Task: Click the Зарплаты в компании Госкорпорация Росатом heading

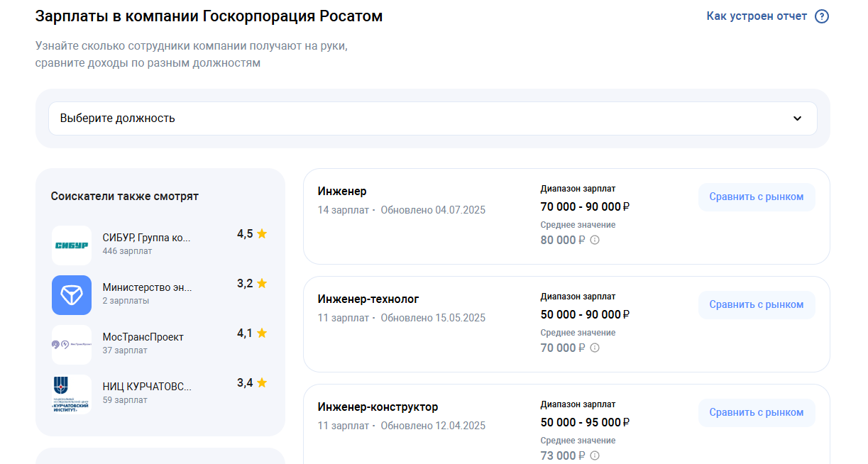Action: (x=209, y=16)
